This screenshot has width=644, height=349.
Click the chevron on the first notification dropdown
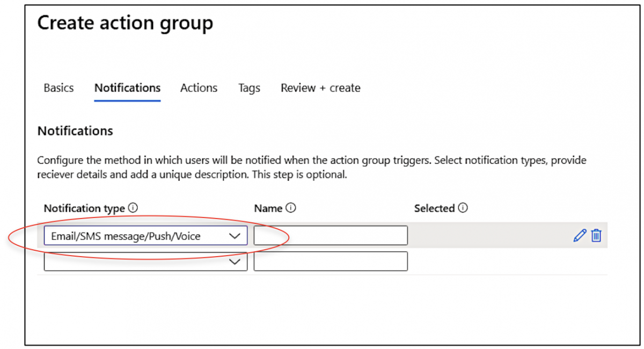pyautogui.click(x=235, y=235)
